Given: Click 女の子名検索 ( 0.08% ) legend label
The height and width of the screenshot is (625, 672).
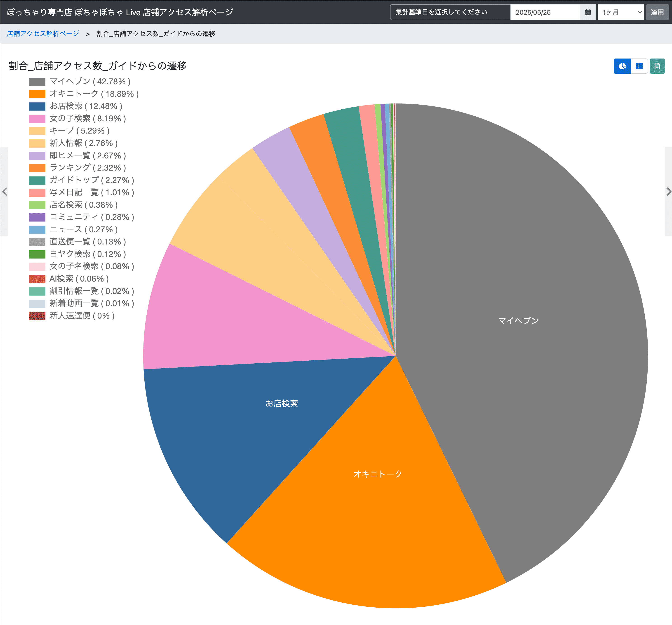Looking at the screenshot, I should coord(92,266).
